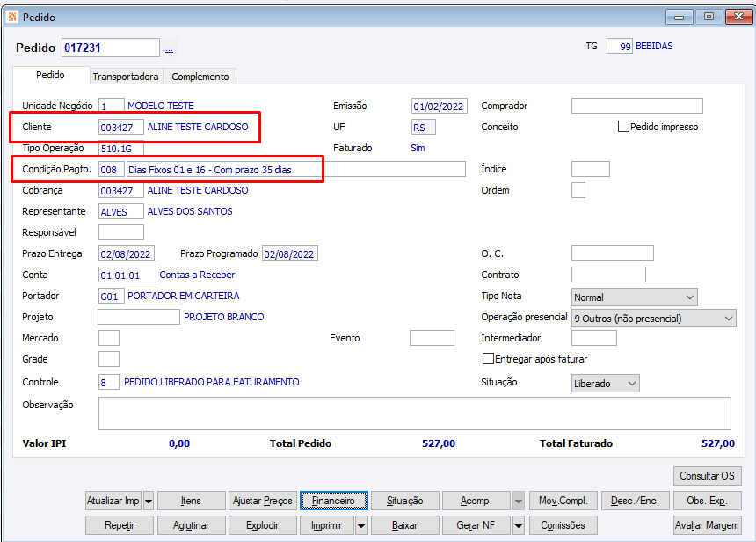Click the Mercado input field
Viewport: 756px width, 542px height.
click(x=108, y=338)
